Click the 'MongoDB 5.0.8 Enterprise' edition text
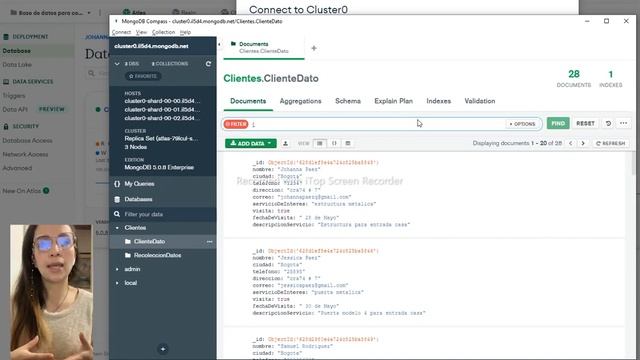The width and height of the screenshot is (640, 360). coord(159,167)
